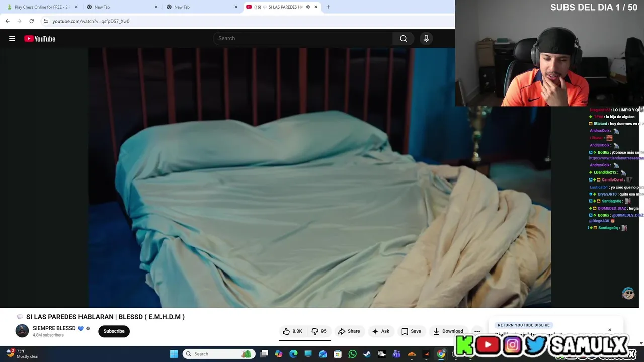Share the Blessd video
Image resolution: width=644 pixels, height=362 pixels.
click(349, 331)
